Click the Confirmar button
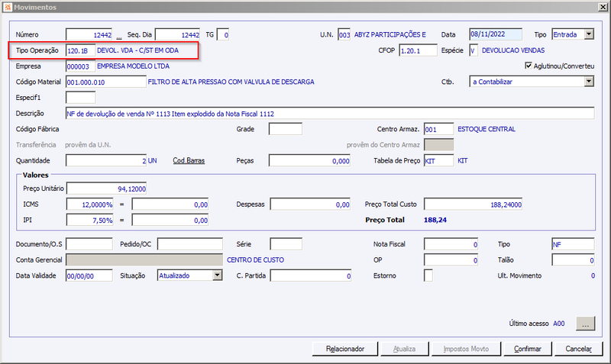 point(528,349)
